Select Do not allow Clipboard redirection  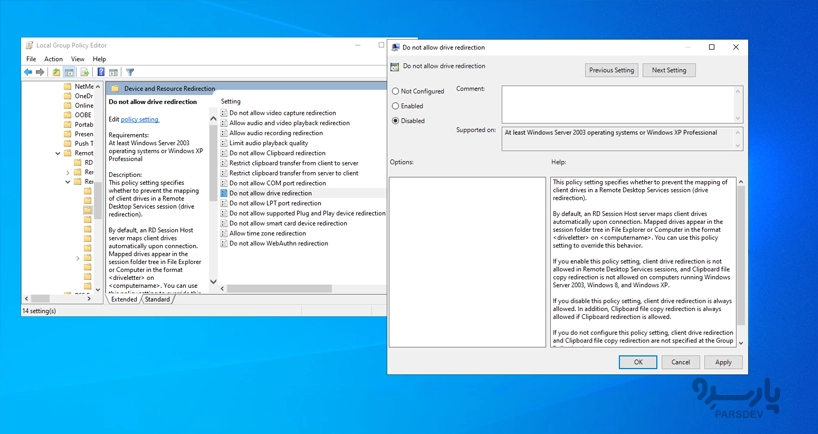click(x=277, y=153)
